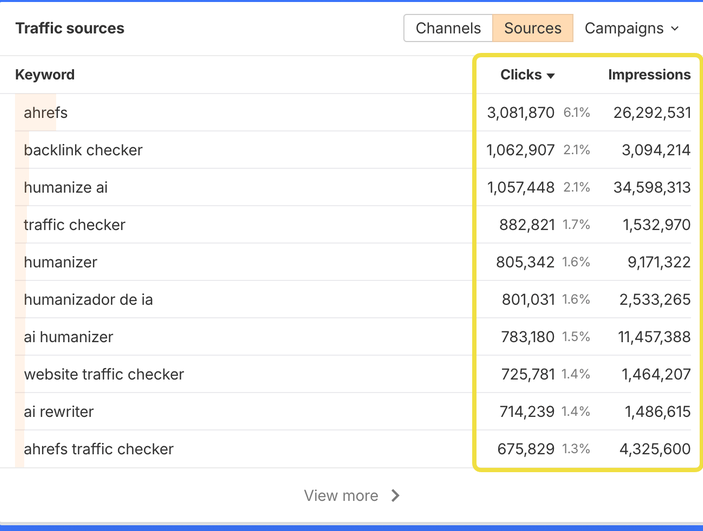Click the 26,292,531 impressions value
The image size is (703, 531).
click(652, 113)
